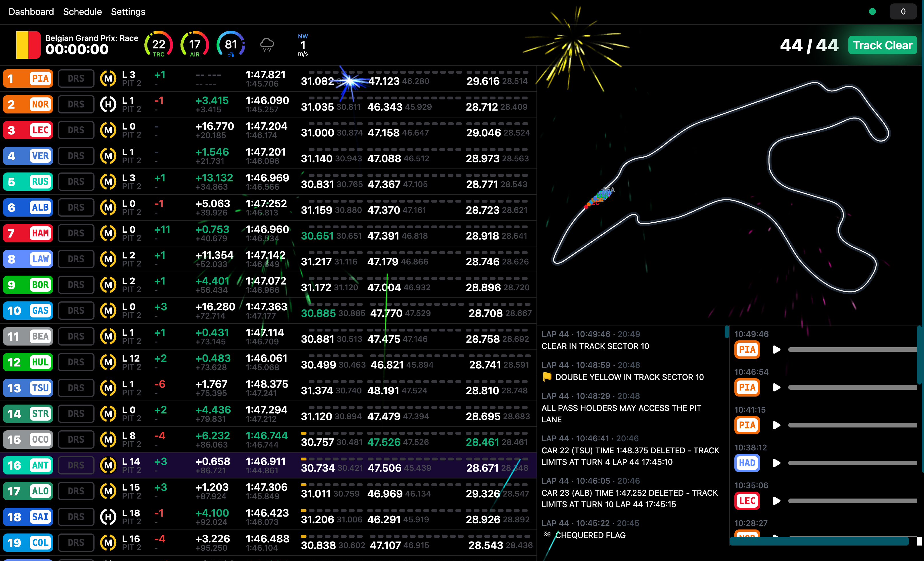
Task: Click the medium tyre icon for OCO
Action: (108, 440)
